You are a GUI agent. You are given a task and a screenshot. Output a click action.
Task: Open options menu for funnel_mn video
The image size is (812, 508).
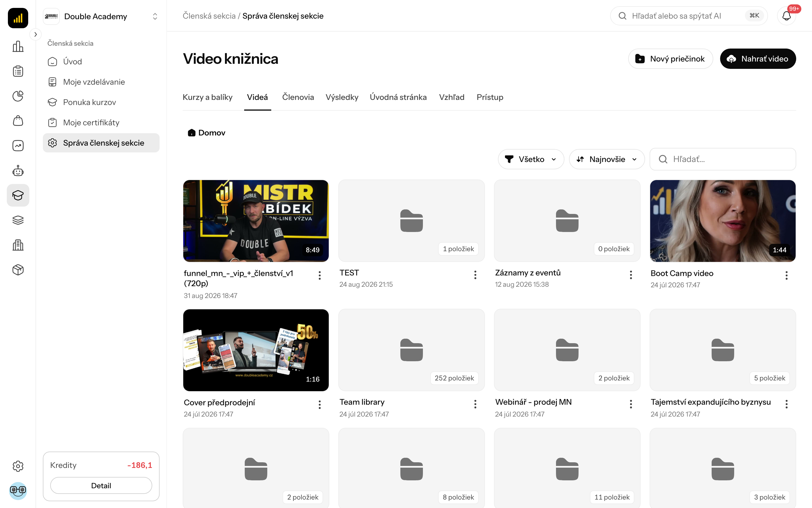pyautogui.click(x=319, y=275)
